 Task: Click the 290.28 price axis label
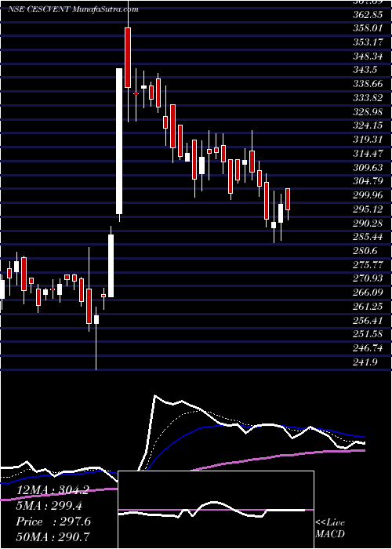[x=368, y=223]
